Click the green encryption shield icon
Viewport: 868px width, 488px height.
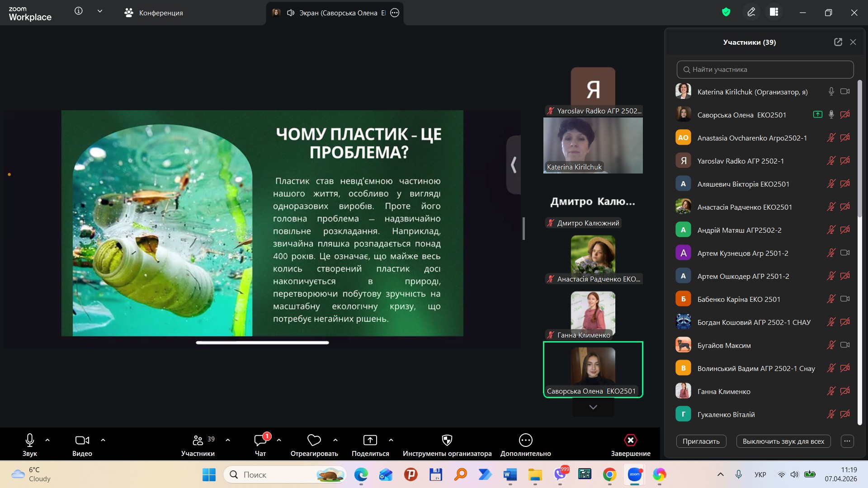click(726, 13)
